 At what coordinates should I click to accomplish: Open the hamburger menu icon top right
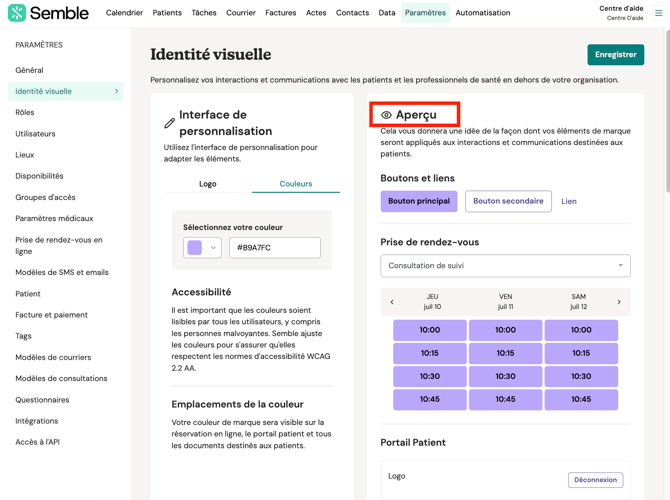tap(658, 13)
